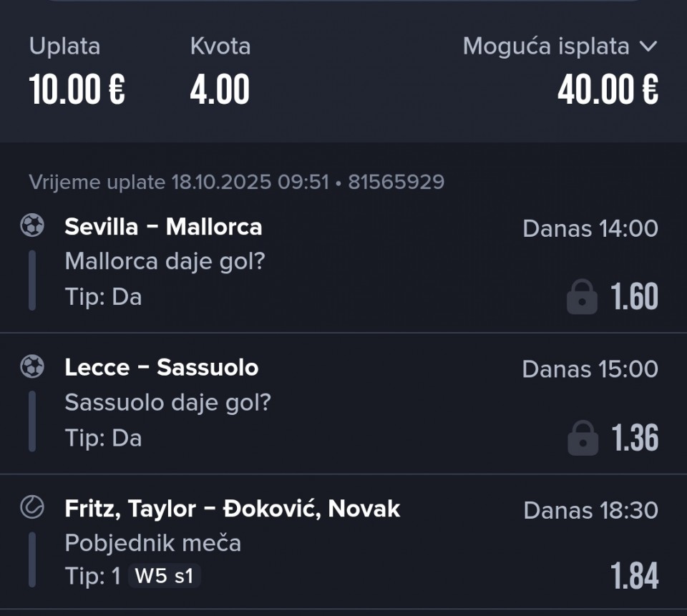Click the 1.36 odds value

coord(634,438)
